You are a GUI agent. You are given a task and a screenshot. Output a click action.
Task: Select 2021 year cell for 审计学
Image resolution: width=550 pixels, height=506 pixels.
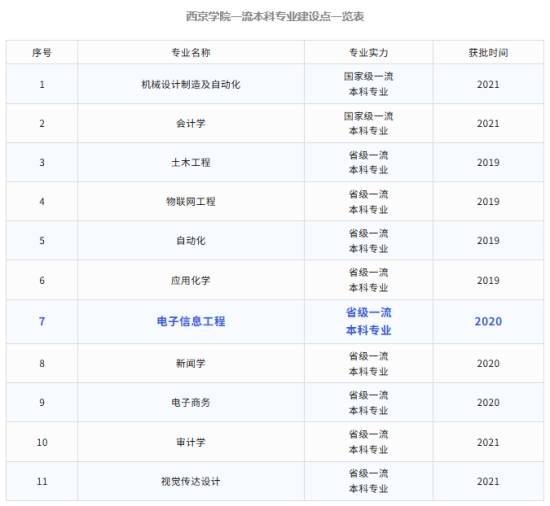point(488,442)
